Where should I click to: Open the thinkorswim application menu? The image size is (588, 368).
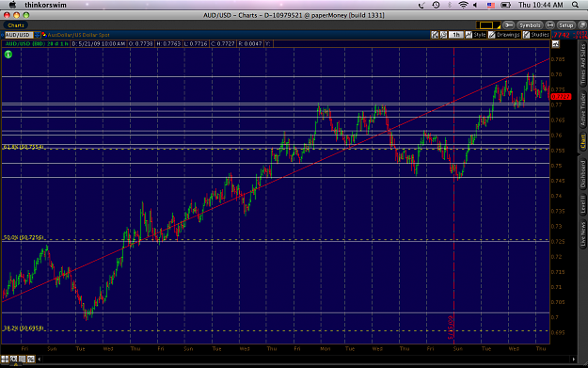click(45, 5)
